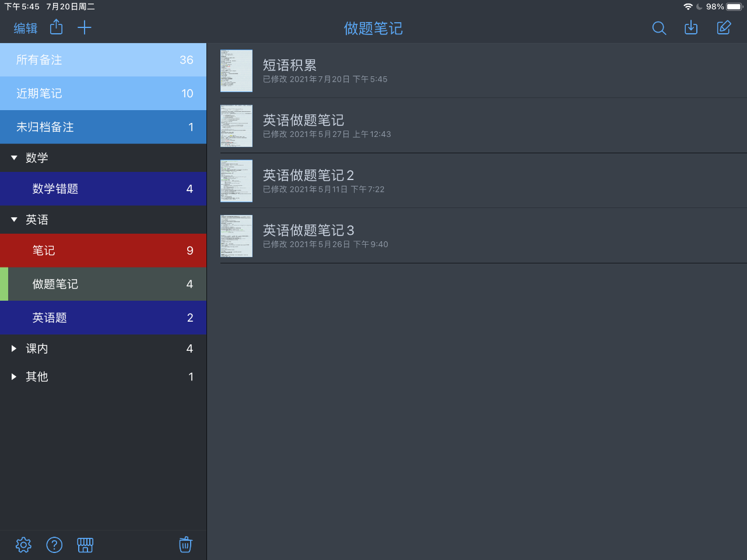Click the 其他 group label
This screenshot has height=560, width=747.
coord(37,376)
